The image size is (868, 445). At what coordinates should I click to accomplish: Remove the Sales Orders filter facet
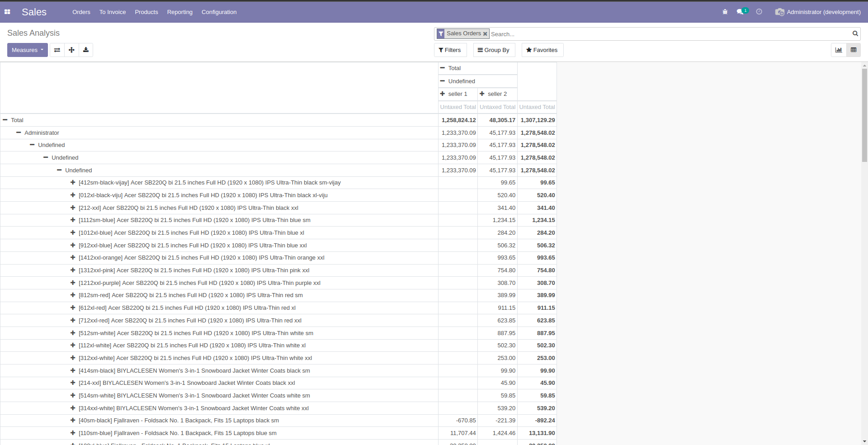(485, 33)
